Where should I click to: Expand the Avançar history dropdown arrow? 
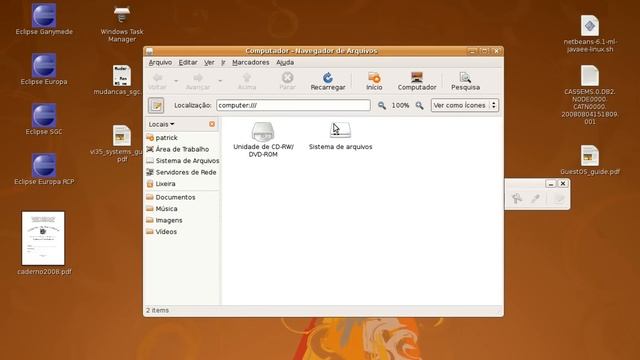(220, 81)
